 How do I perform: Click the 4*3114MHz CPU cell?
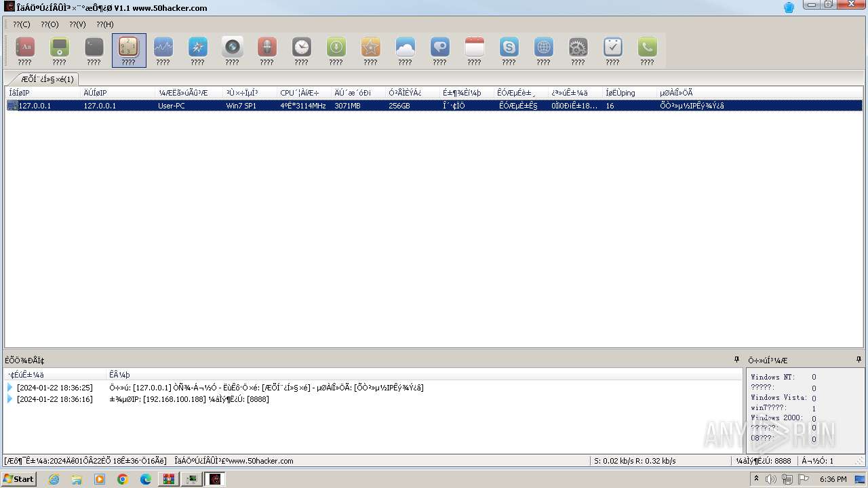pos(303,106)
